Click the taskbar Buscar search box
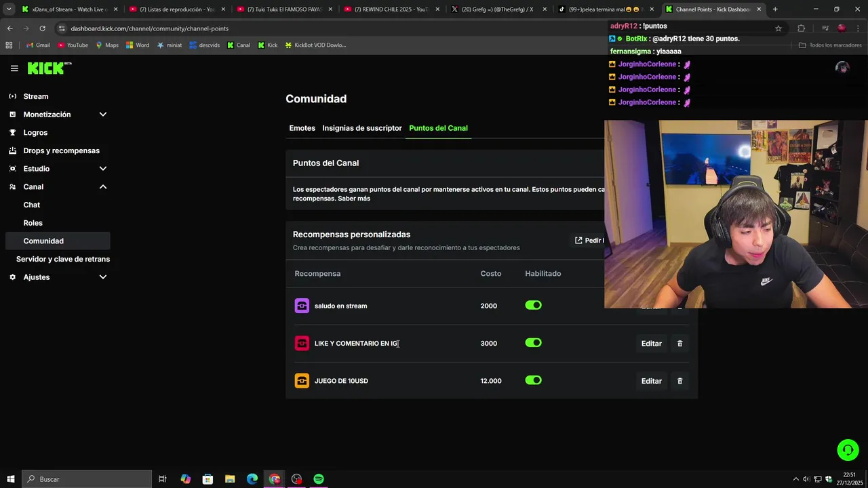 pyautogui.click(x=87, y=479)
